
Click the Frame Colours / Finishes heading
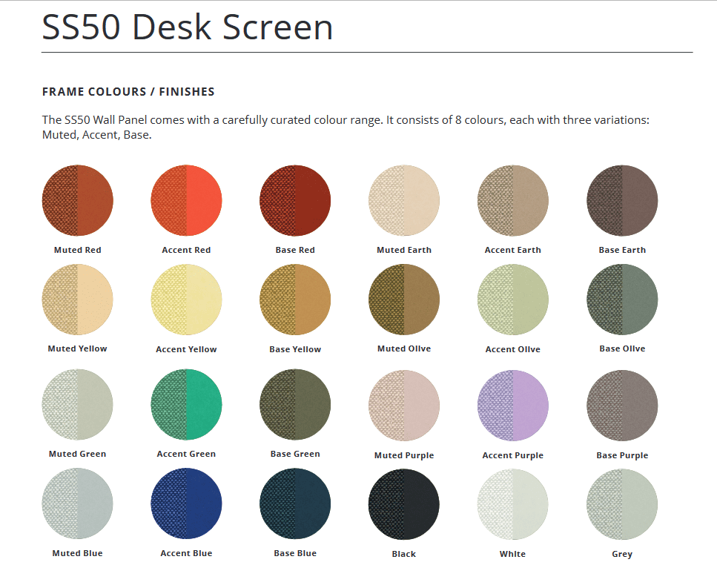(x=128, y=92)
